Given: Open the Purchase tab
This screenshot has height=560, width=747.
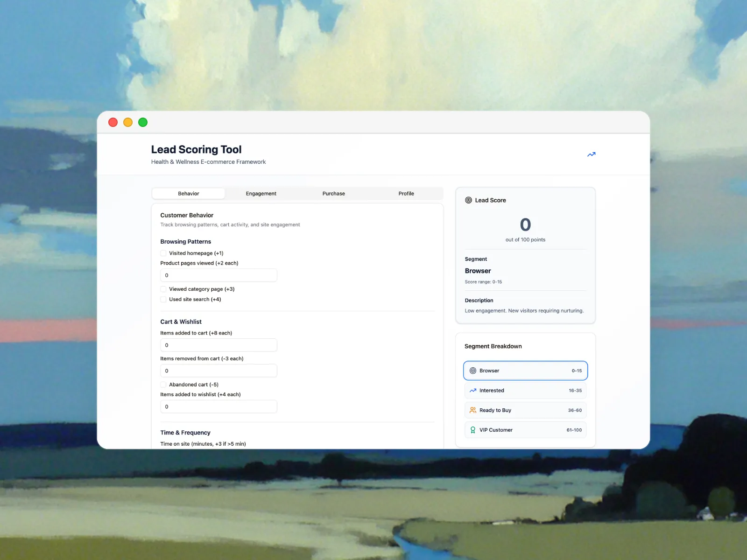Looking at the screenshot, I should [333, 194].
